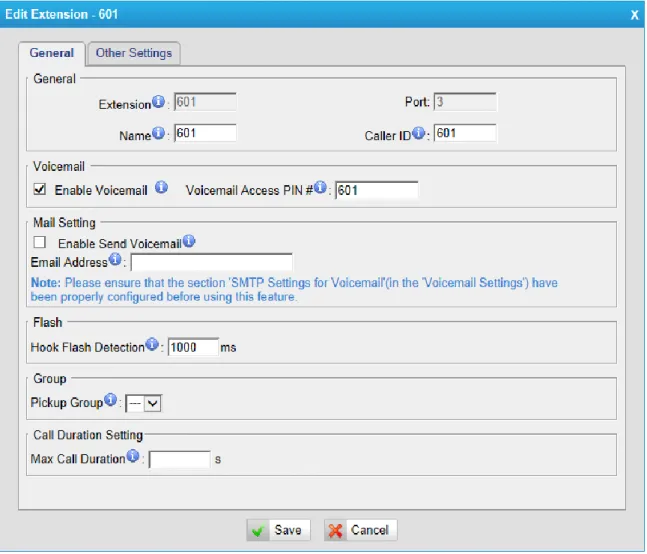Cancel editing the extension
The width and height of the screenshot is (647, 554).
pos(361,530)
